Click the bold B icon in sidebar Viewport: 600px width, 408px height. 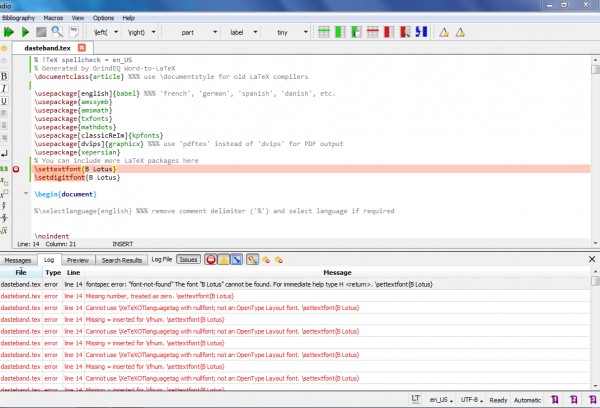tap(5, 76)
